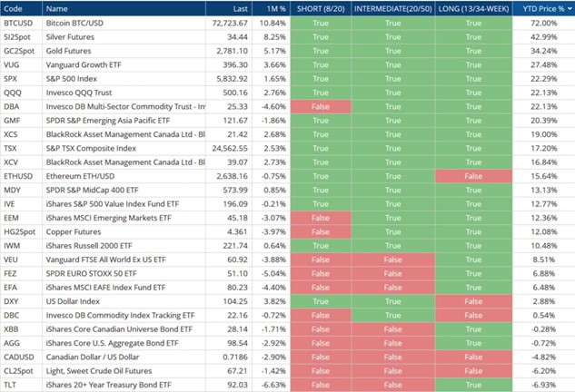The height and width of the screenshot is (392, 575).
Task: Click the True LONG cell in TLT row
Action: [473, 385]
